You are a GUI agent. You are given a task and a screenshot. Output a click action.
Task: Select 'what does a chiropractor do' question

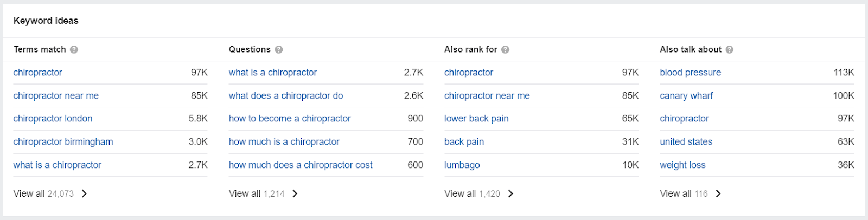pos(286,95)
